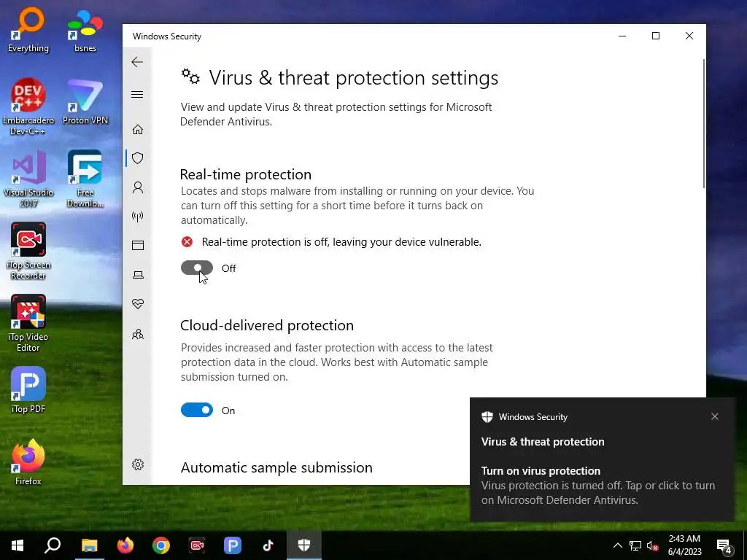Open File Explorer from taskbar

pos(89,545)
